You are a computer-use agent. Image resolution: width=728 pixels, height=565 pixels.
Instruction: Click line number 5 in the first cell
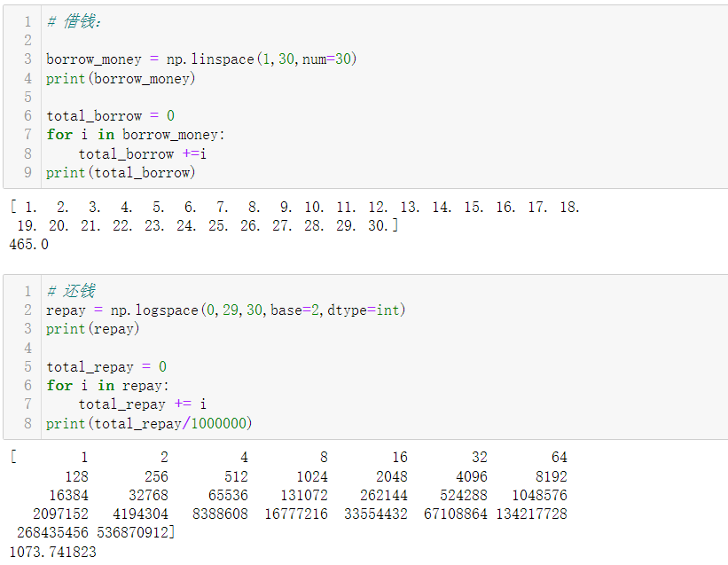click(x=27, y=97)
